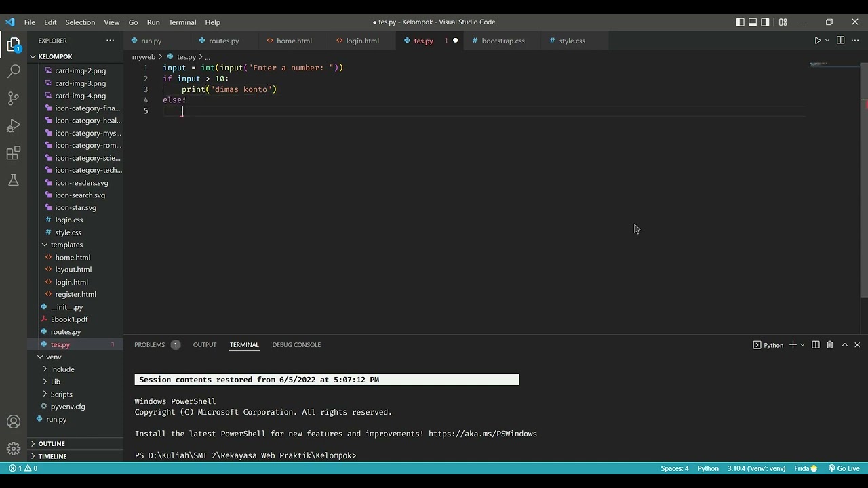
Task: Change indentation Spaces: 4
Action: pos(675,468)
